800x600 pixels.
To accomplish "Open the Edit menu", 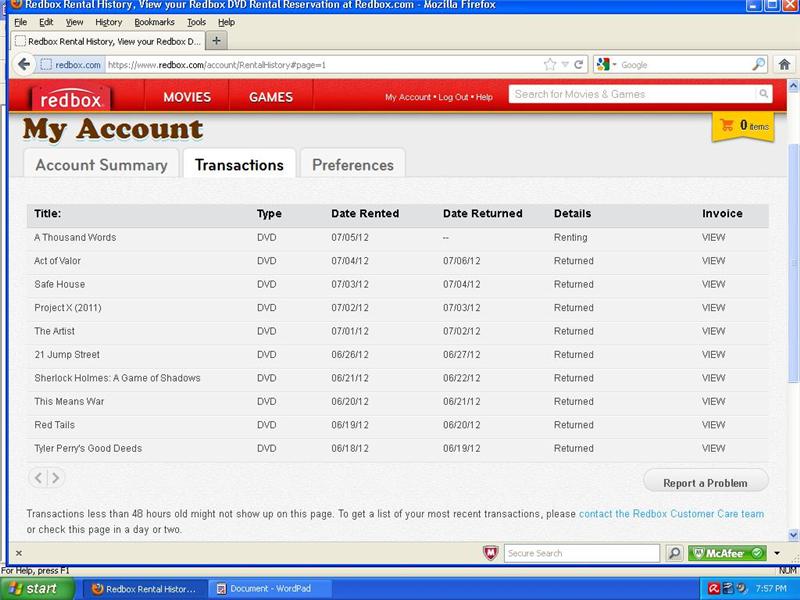I will click(46, 22).
